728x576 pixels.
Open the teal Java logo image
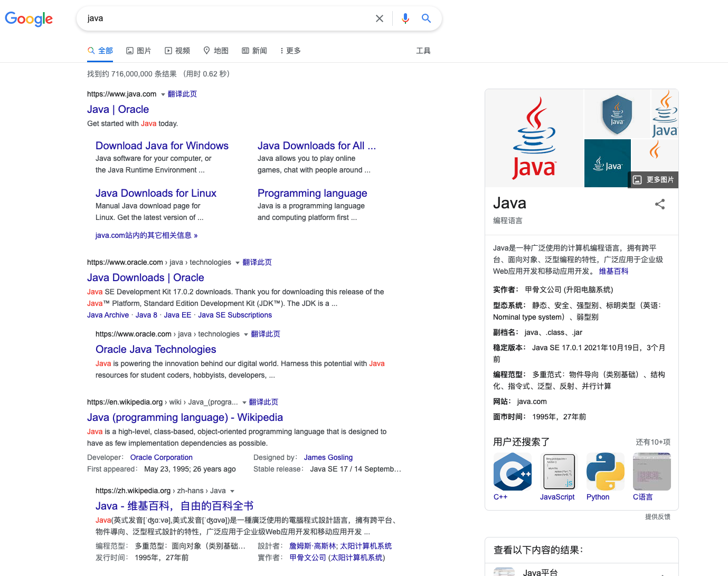pyautogui.click(x=608, y=163)
